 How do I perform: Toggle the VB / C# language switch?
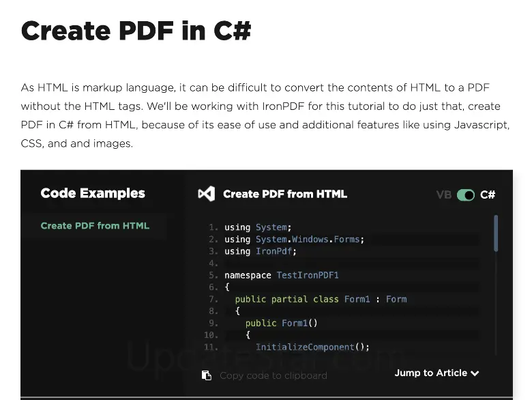point(465,195)
